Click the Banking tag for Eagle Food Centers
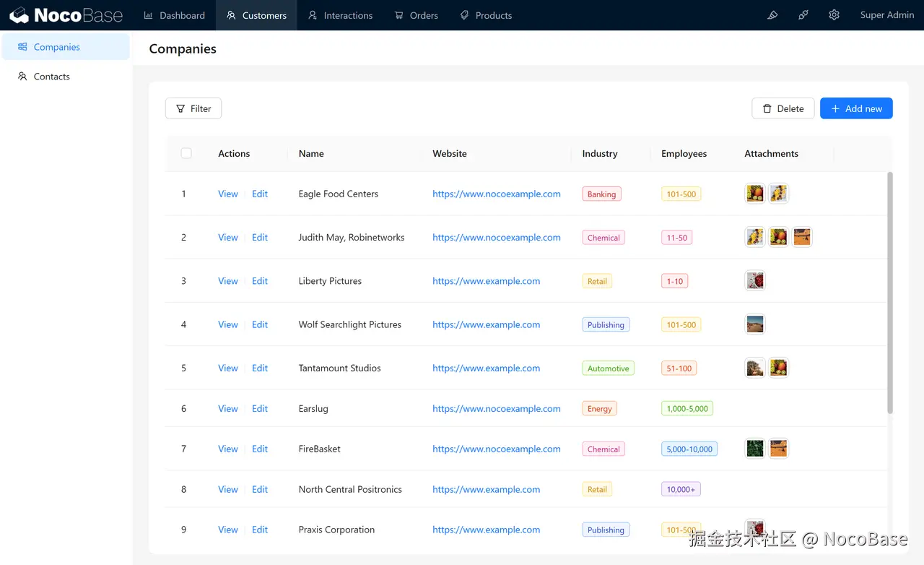 coord(601,194)
